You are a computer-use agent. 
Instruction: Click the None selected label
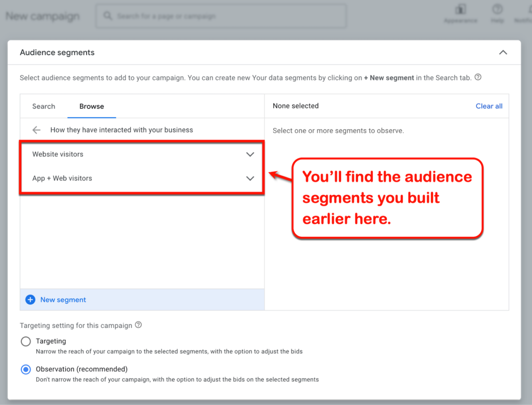pyautogui.click(x=296, y=106)
